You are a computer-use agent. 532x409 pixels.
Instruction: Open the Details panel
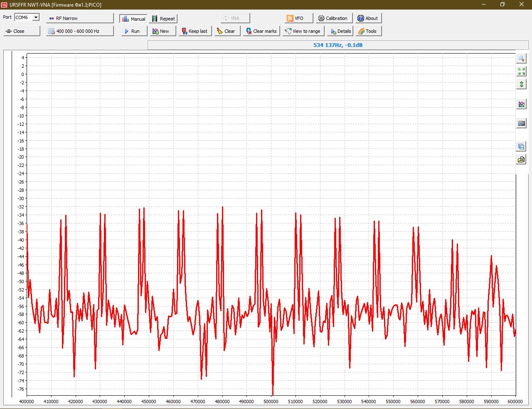340,31
